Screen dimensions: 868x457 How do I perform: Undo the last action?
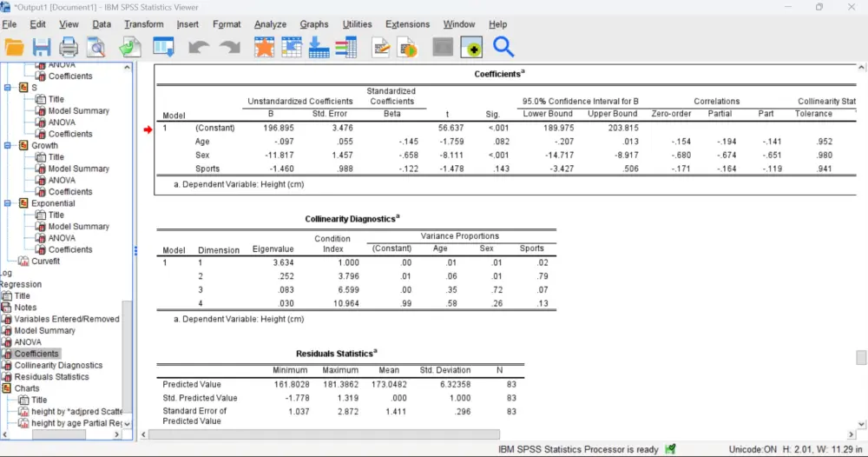pyautogui.click(x=198, y=48)
